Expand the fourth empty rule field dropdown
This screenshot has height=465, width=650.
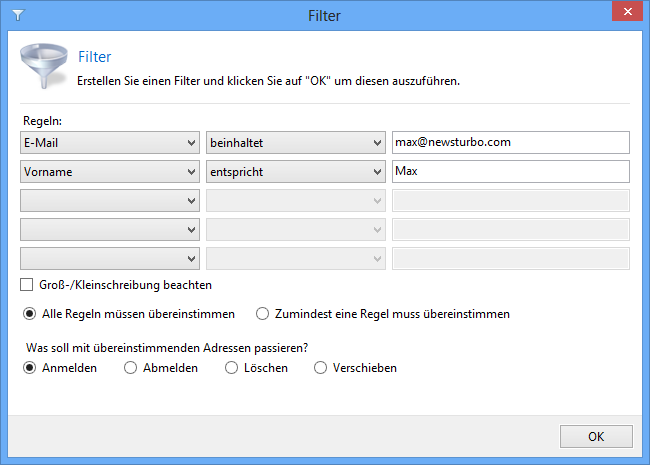(110, 230)
